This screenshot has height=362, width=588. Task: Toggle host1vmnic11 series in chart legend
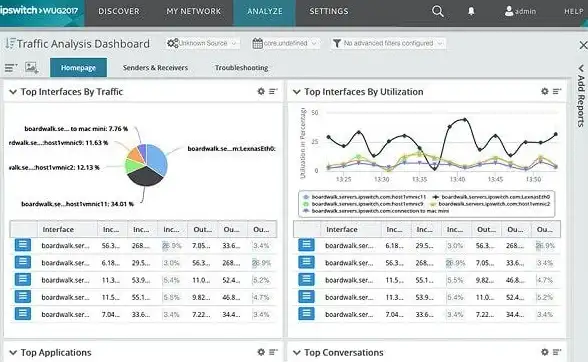pyautogui.click(x=365, y=197)
